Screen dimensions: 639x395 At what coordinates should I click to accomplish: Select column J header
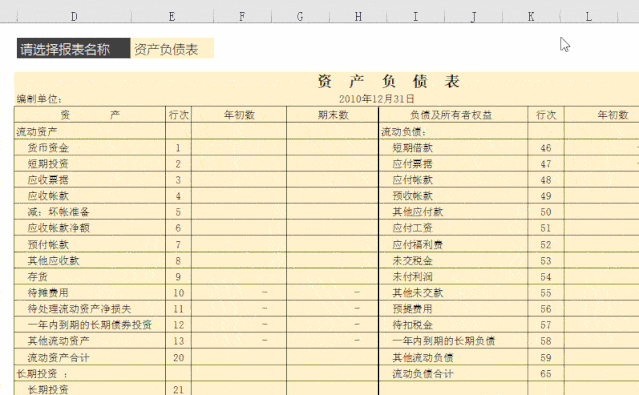[473, 16]
